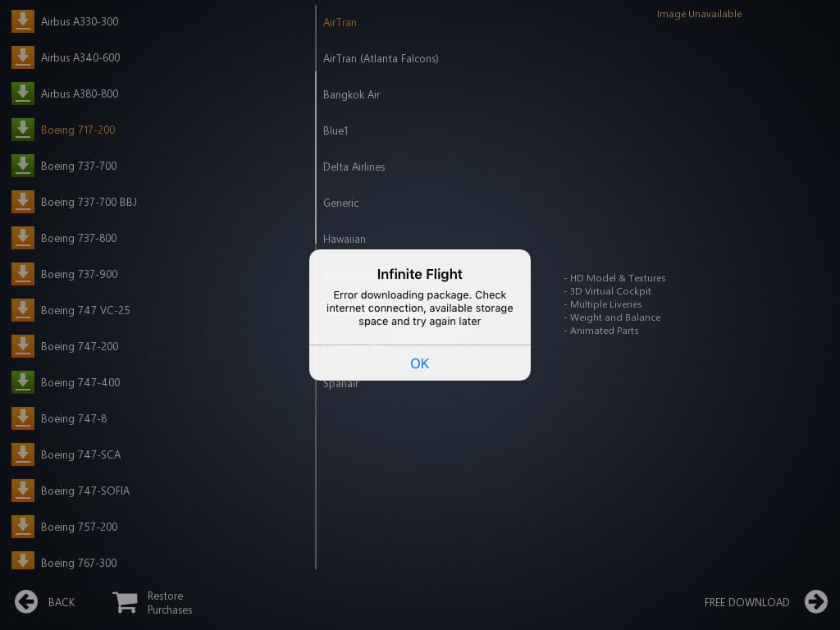The height and width of the screenshot is (630, 840).
Task: Click the back arrow icon
Action: (x=26, y=601)
